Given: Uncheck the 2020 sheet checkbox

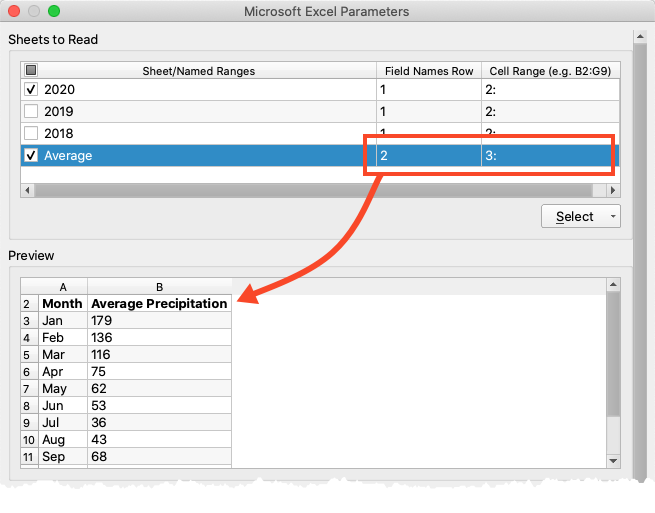Looking at the screenshot, I should coord(31,90).
